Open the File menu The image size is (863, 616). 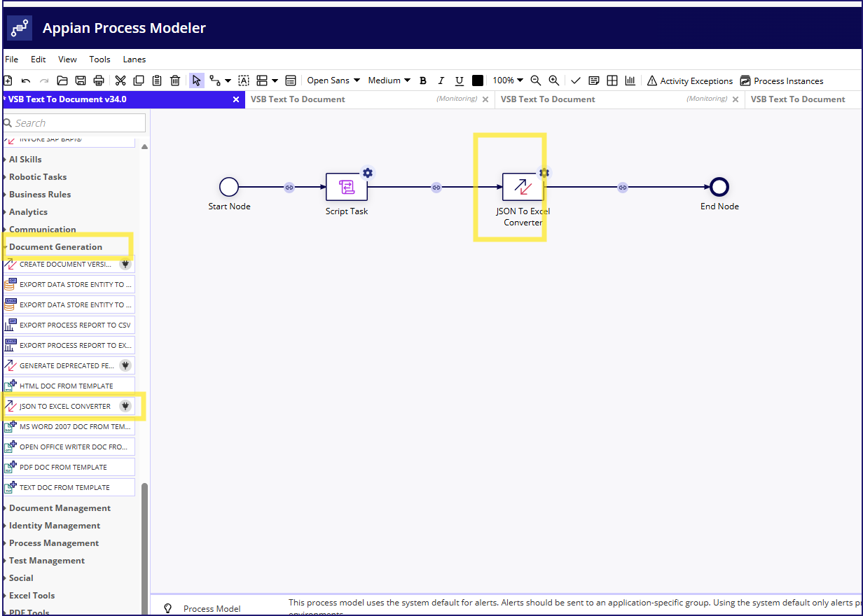pos(11,59)
